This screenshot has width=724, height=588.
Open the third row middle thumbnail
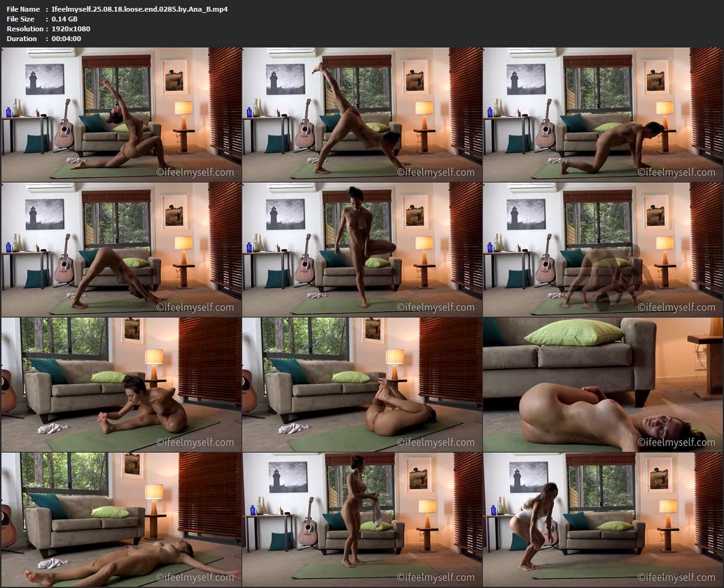(362, 384)
